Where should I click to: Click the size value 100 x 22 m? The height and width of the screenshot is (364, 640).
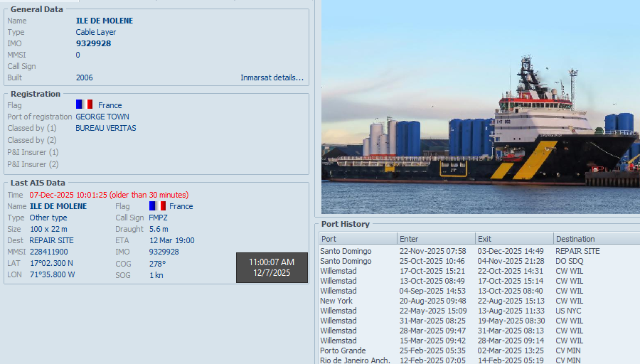[48, 229]
